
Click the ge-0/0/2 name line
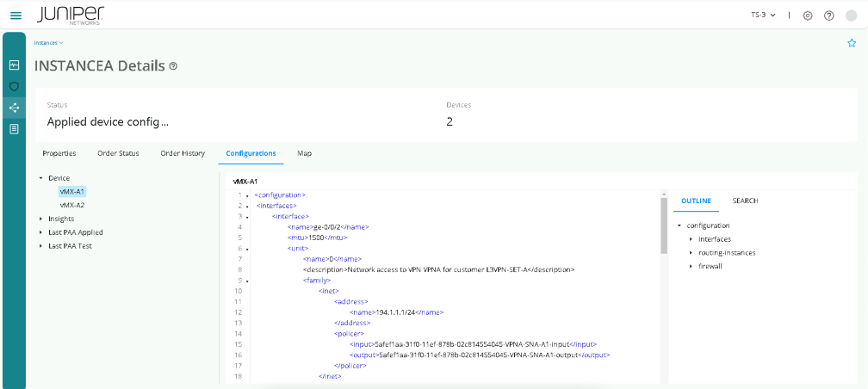328,227
